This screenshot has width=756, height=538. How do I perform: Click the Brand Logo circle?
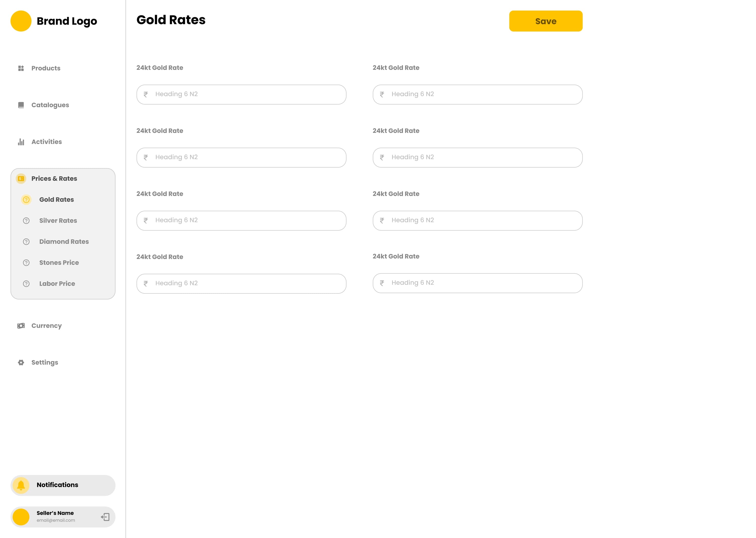coord(21,21)
